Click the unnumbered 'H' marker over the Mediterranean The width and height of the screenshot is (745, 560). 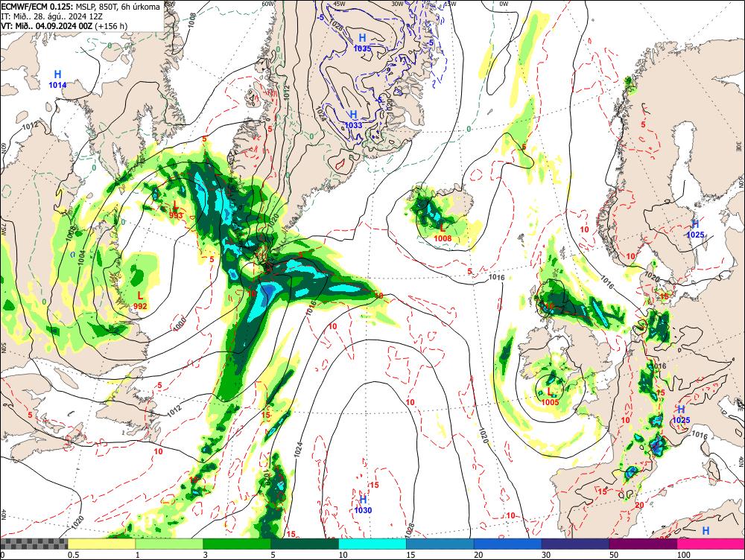[706, 530]
